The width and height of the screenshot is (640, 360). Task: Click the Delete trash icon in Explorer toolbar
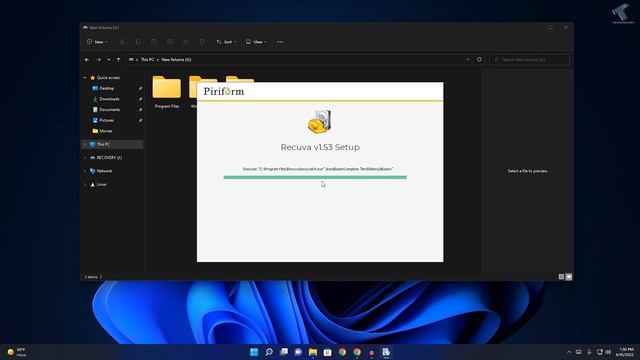202,42
